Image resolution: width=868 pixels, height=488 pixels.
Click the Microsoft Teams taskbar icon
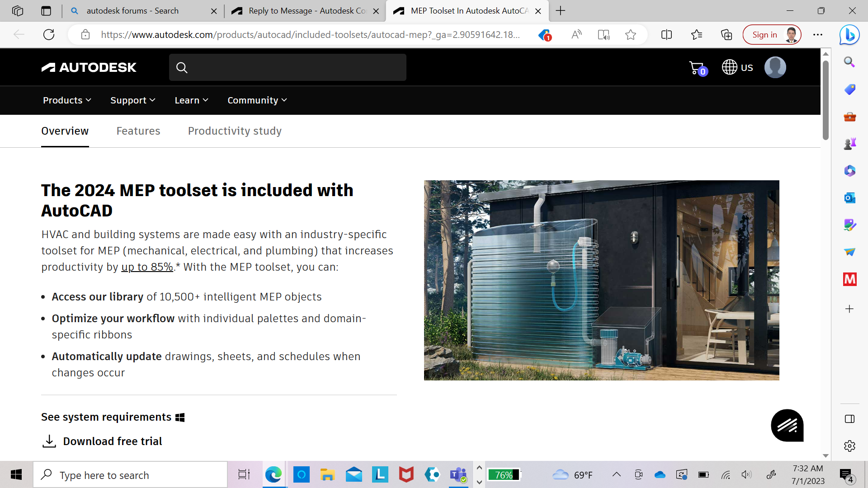coord(459,475)
